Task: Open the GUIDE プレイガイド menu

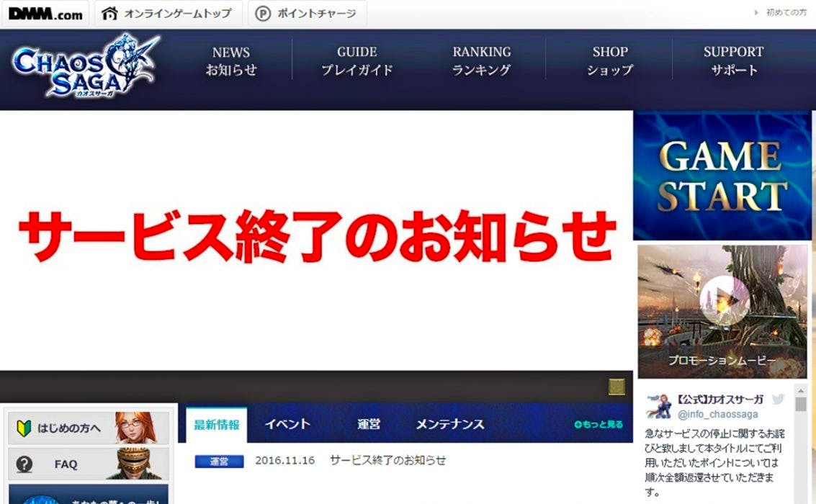Action: coord(357,61)
